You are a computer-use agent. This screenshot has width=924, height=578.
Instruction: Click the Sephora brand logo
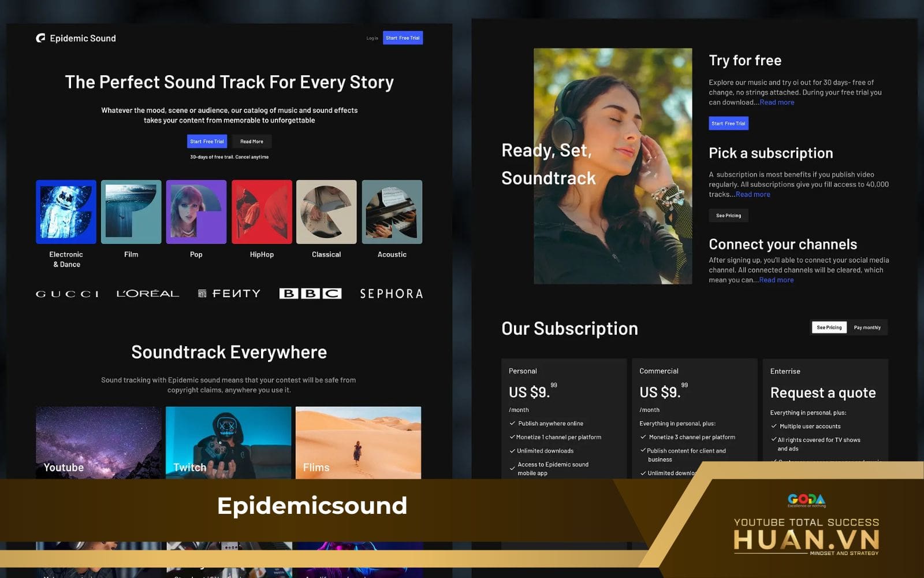click(392, 294)
